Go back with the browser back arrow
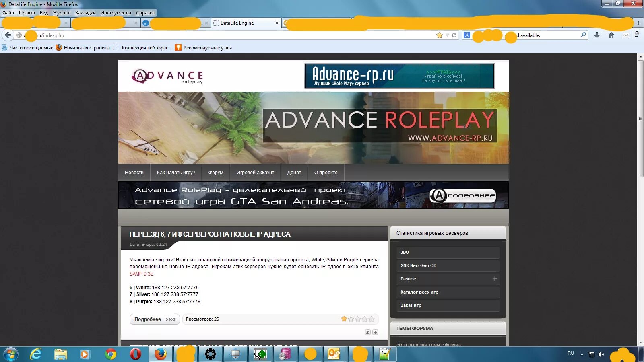Screen dimensions: 644x362 8,35
